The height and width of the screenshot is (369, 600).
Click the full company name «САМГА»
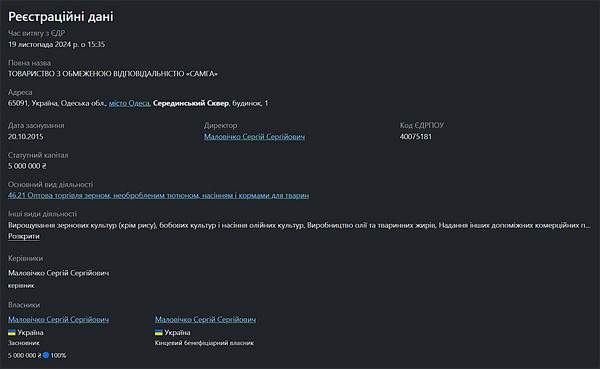(113, 74)
